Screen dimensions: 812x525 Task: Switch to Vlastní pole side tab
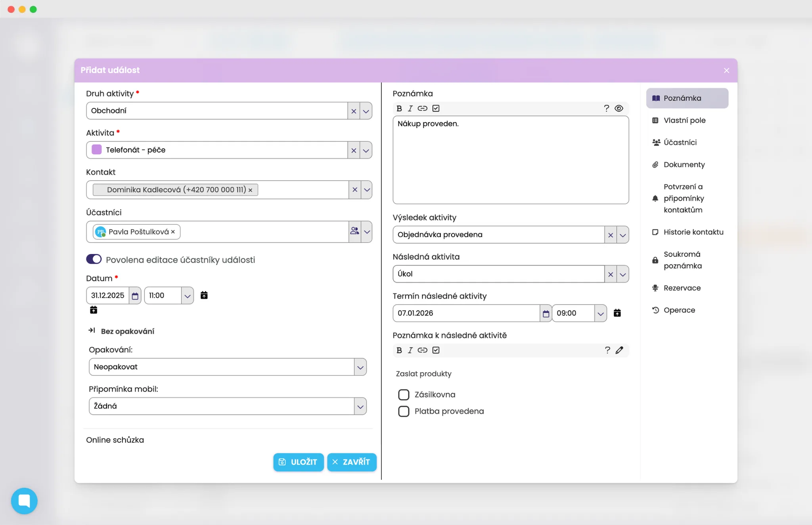(x=684, y=120)
